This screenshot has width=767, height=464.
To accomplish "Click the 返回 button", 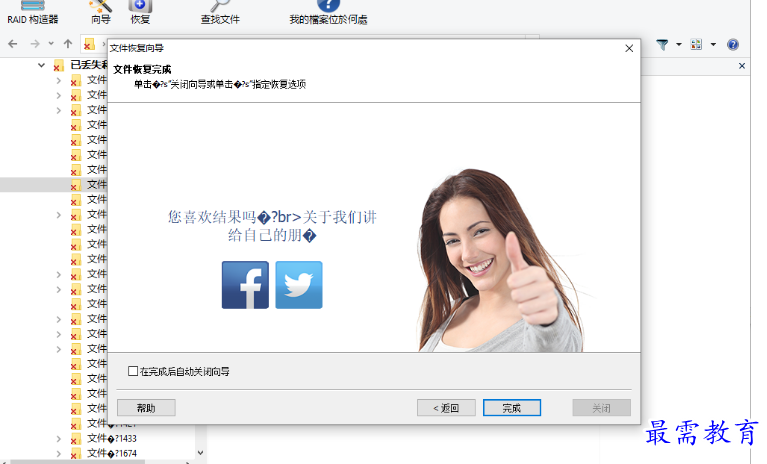I will tap(446, 408).
